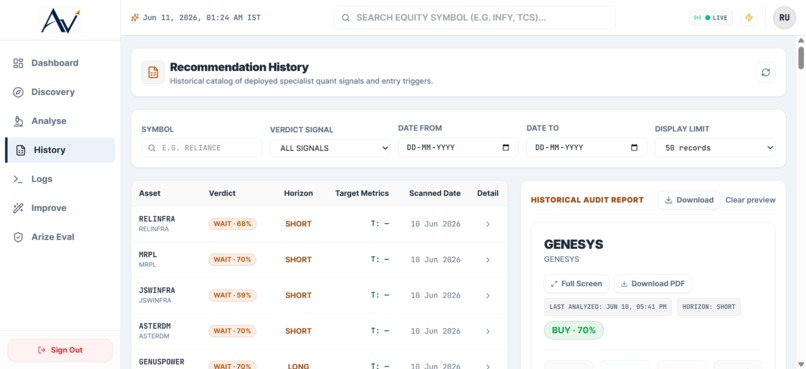Click the Discovery compass icon
The image size is (806, 369).
click(x=18, y=92)
